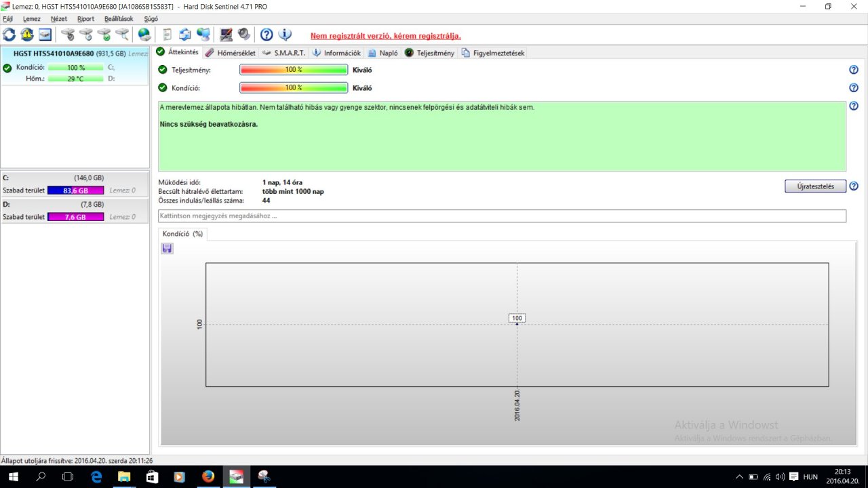Screen dimensions: 868x488
Task: Click the volume speaker tray icon
Action: point(780,476)
